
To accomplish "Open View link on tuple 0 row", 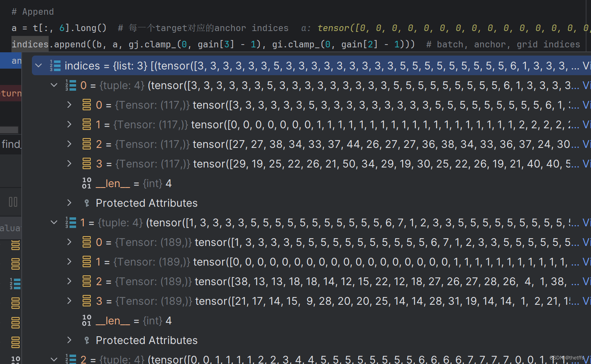I will (x=587, y=85).
